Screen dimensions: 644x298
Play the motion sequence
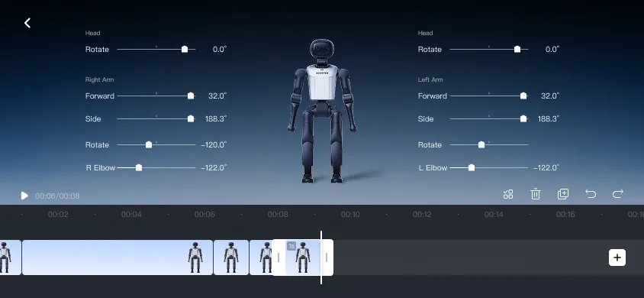click(x=24, y=196)
